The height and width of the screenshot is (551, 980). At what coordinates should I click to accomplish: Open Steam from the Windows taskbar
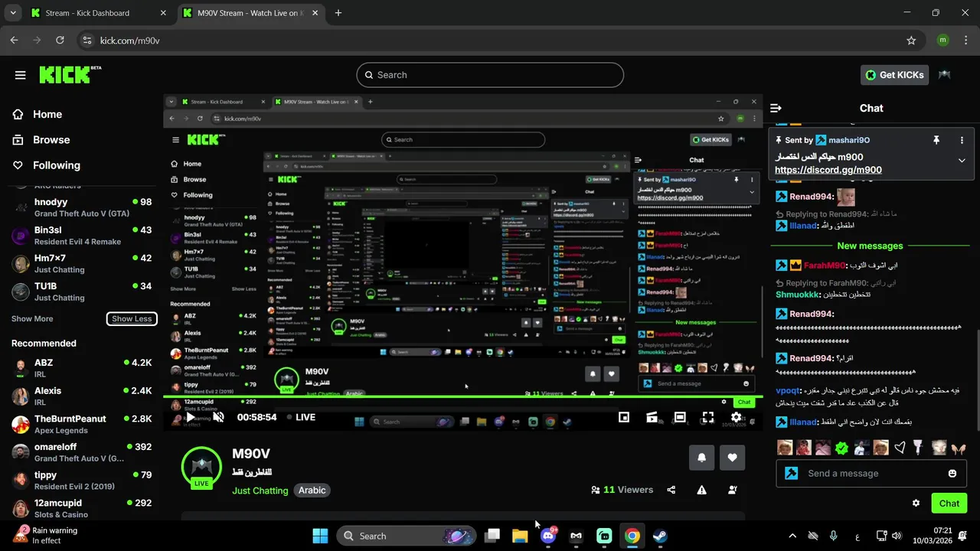(x=659, y=536)
